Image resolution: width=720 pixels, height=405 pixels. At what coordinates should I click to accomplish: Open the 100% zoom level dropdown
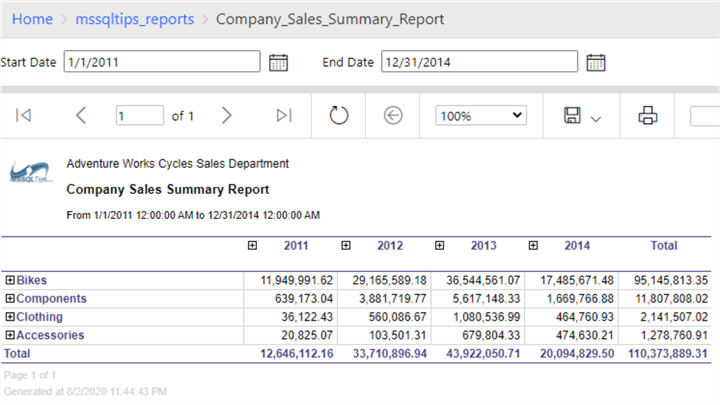click(481, 116)
